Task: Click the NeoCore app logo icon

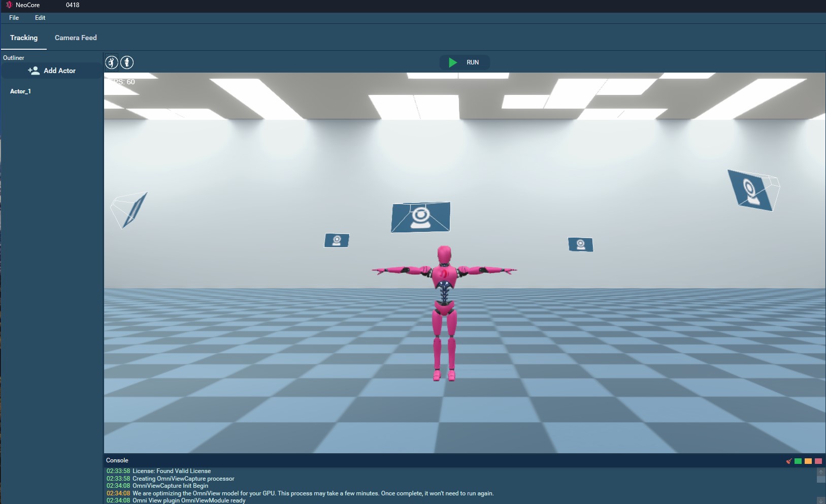Action: pos(9,5)
